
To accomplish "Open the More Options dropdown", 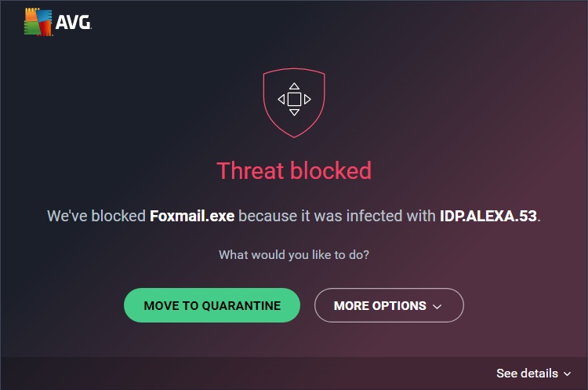I will point(380,306).
